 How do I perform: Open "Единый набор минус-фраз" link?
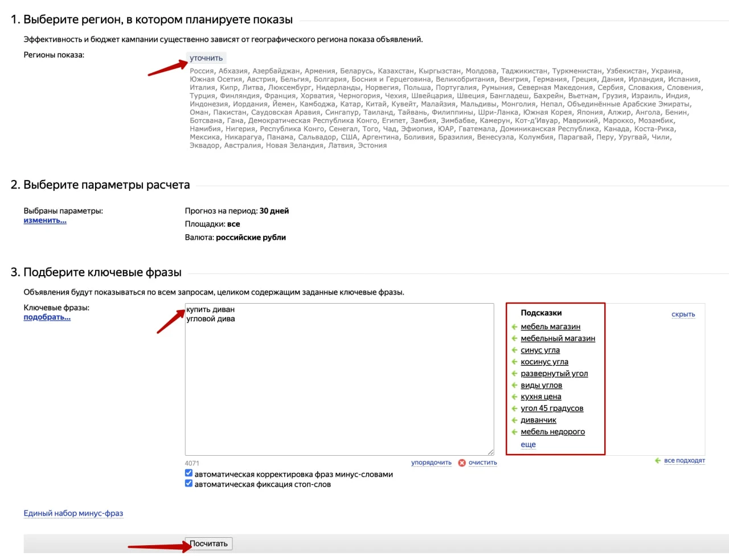(x=73, y=513)
